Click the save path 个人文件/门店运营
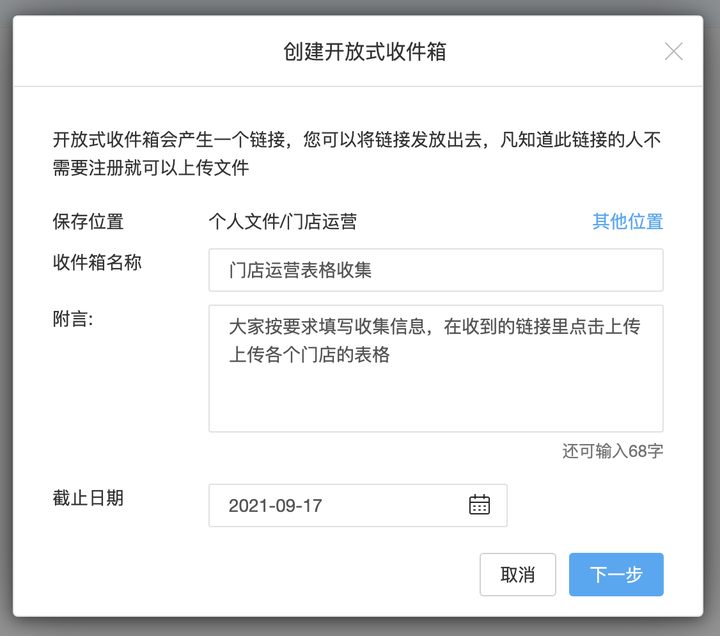 283,222
